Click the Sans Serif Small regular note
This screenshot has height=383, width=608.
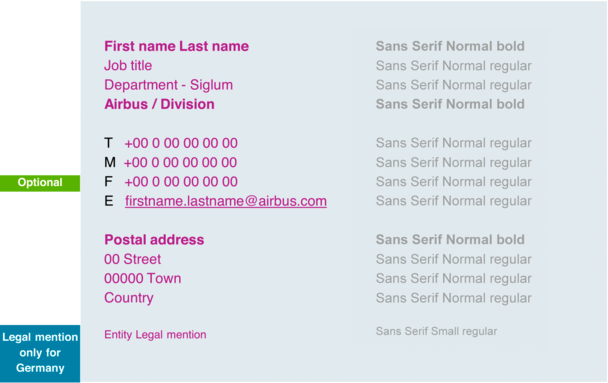[x=436, y=331]
